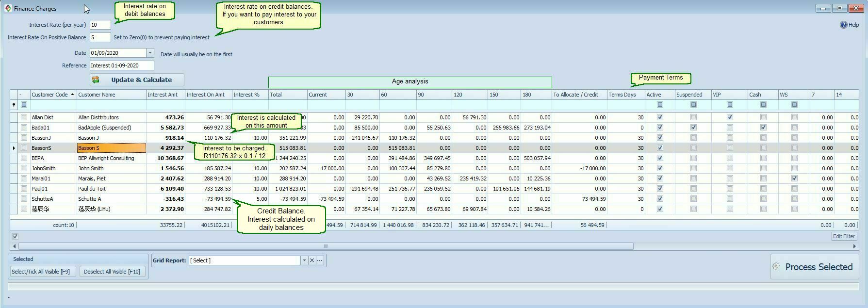Edit the Interest Rate On Positive Balance field
Viewport: 868px width, 308px height.
tap(100, 37)
